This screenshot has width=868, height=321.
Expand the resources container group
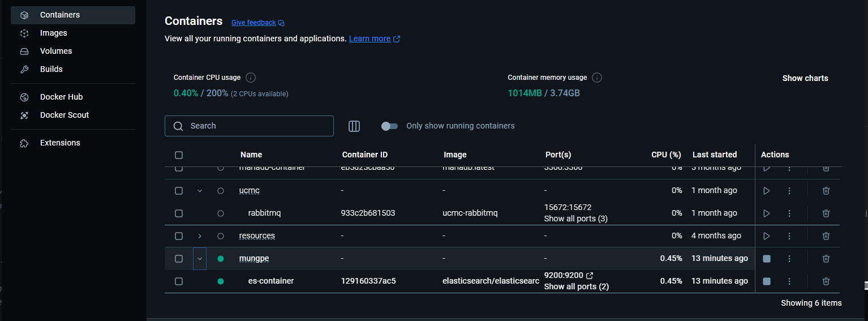(200, 236)
